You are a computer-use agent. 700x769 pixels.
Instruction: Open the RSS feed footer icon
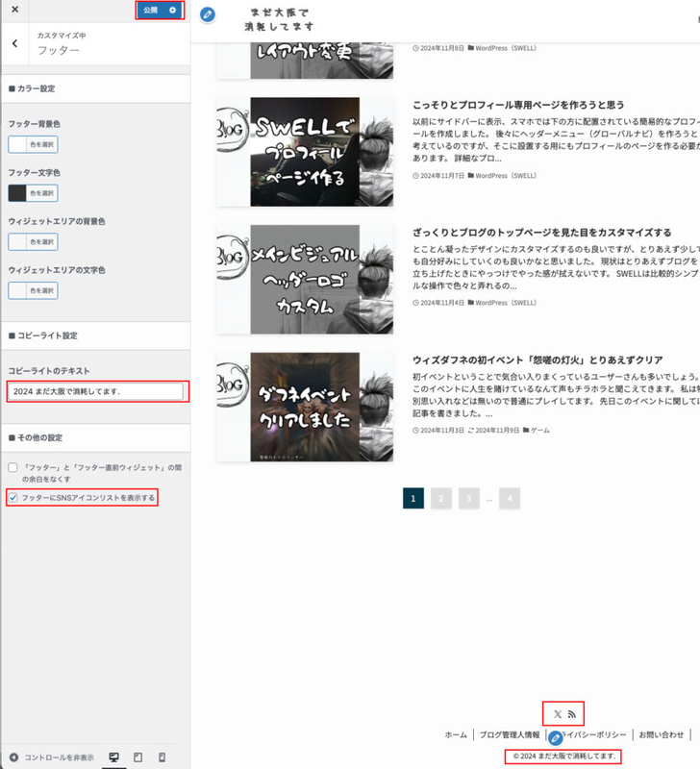(571, 714)
